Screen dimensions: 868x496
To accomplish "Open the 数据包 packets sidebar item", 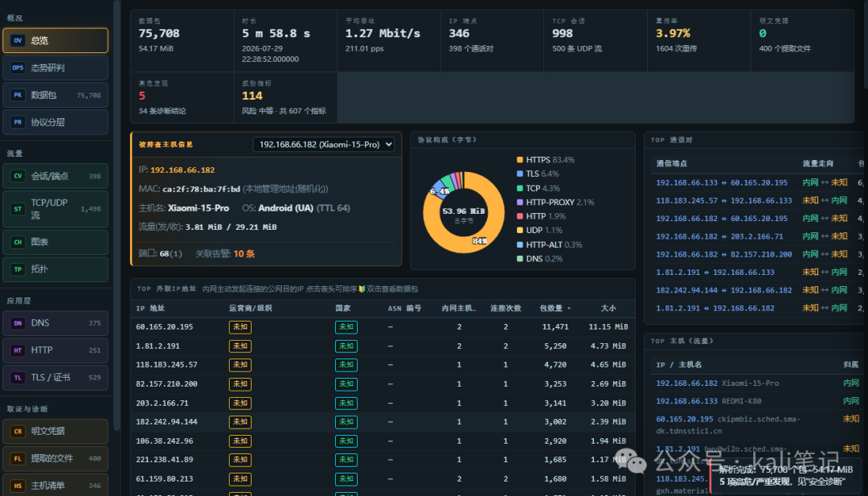I will (55, 95).
